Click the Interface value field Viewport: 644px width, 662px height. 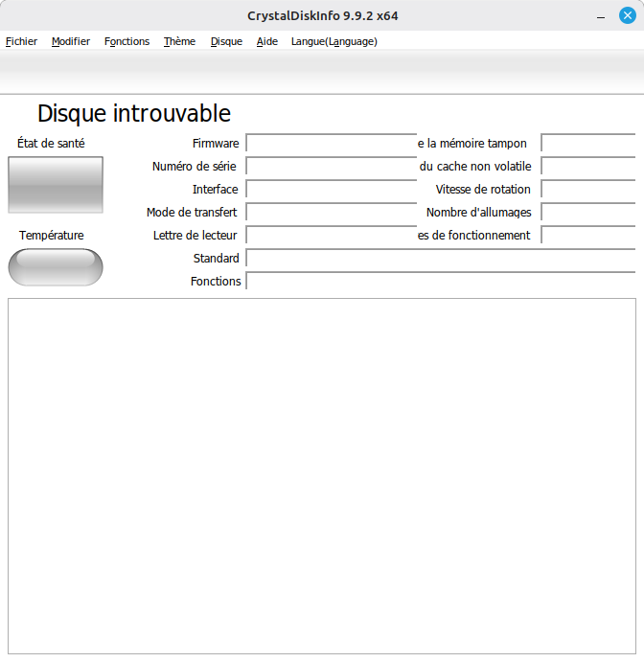click(x=331, y=189)
